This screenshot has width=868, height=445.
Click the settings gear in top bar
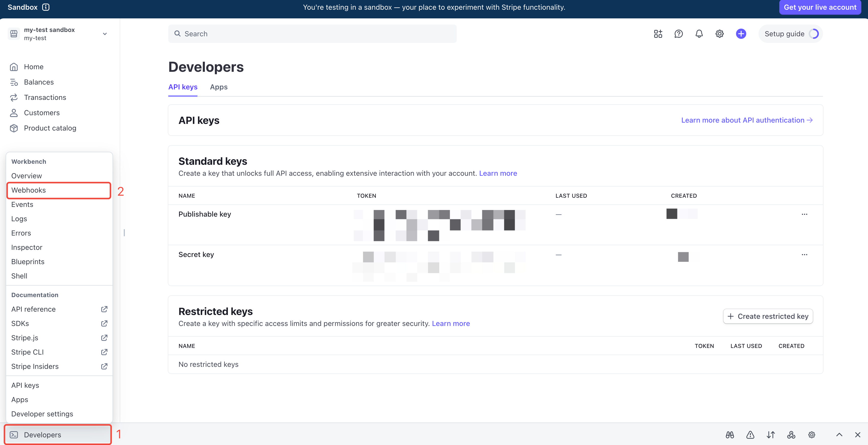[719, 34]
